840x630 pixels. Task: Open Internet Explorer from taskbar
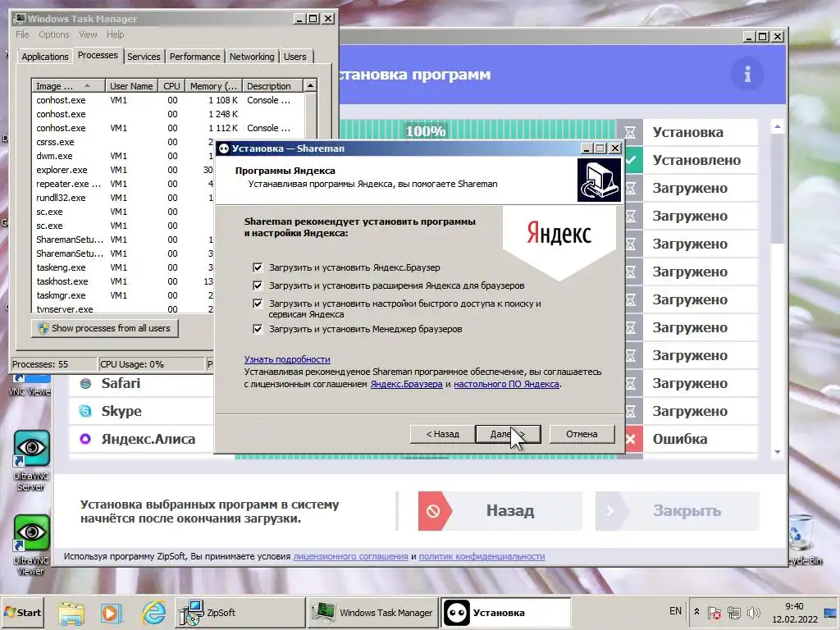(153, 612)
